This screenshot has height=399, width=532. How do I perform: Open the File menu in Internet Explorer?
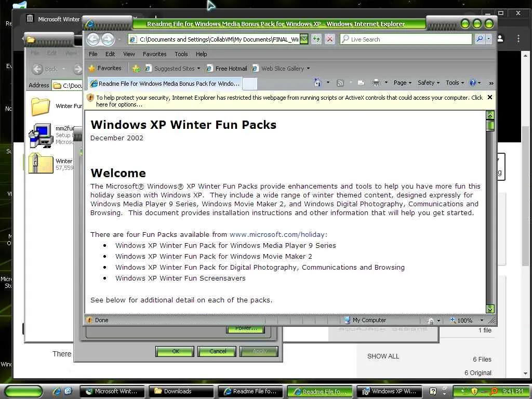click(93, 54)
